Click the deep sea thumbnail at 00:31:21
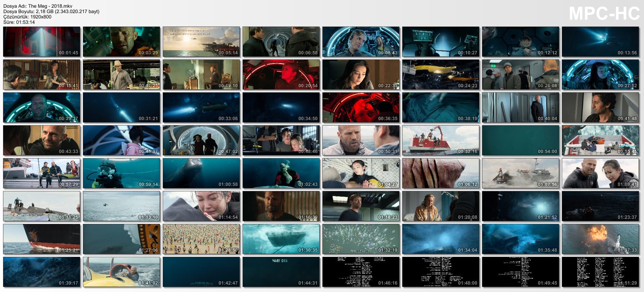Screen dimensions: 644x292 click(x=121, y=107)
